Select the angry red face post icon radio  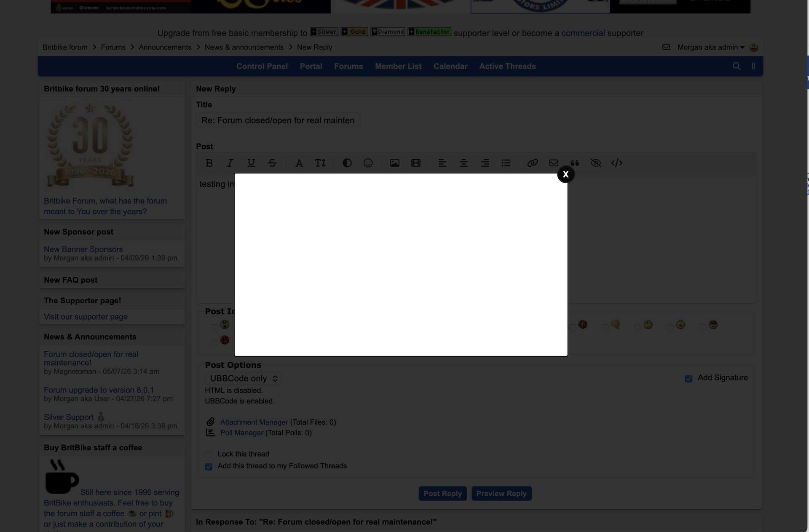tap(214, 342)
